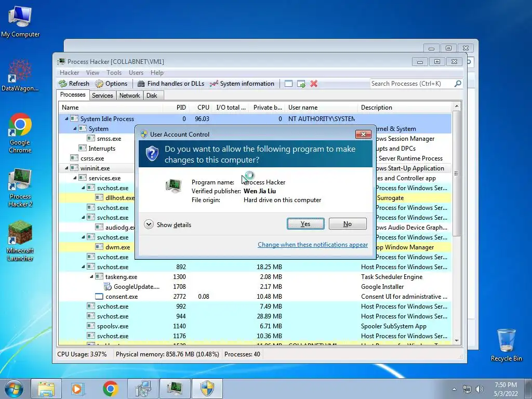The image size is (532, 399).
Task: Open File Explorer from the taskbar
Action: click(x=46, y=389)
